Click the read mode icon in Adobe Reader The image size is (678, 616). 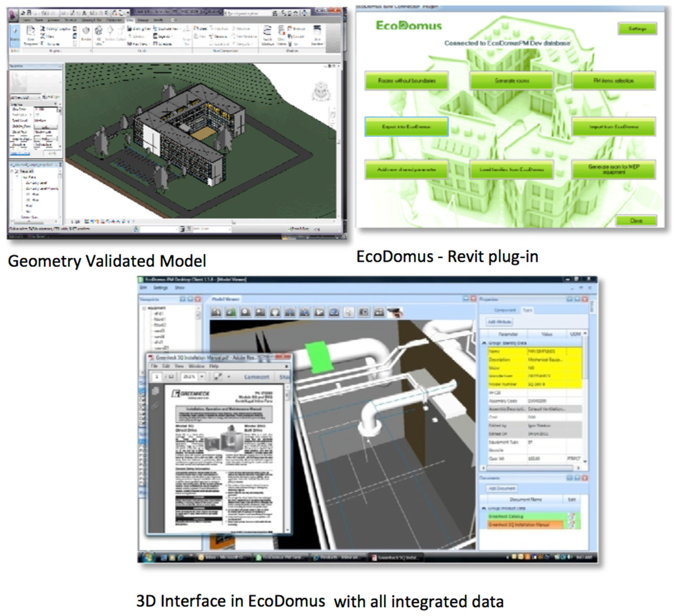coord(218,377)
